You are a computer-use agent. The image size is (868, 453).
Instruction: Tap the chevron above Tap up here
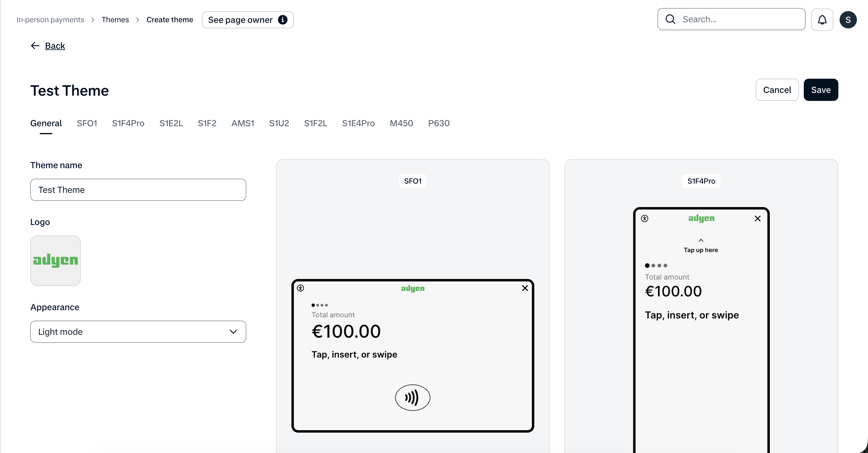(x=701, y=240)
